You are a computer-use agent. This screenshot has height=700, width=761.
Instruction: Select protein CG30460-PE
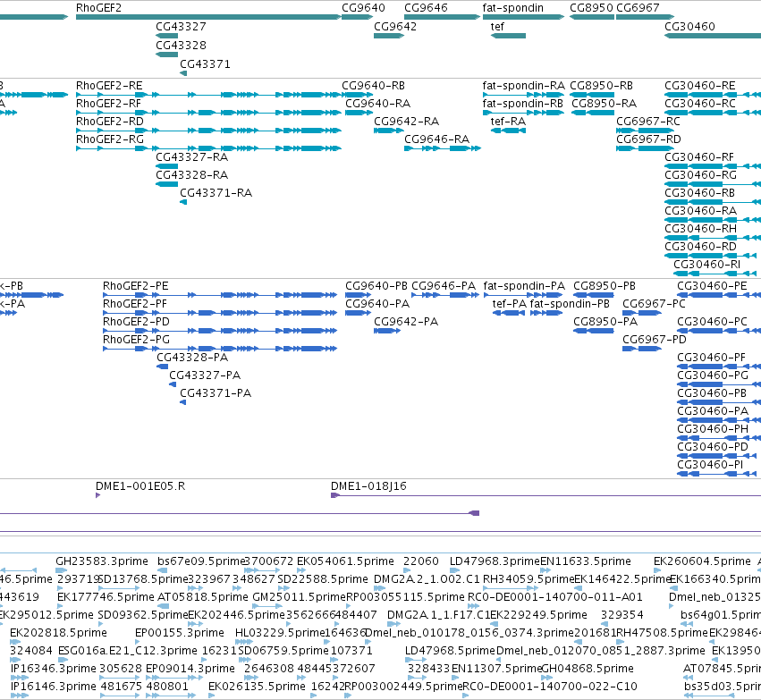coord(712,286)
